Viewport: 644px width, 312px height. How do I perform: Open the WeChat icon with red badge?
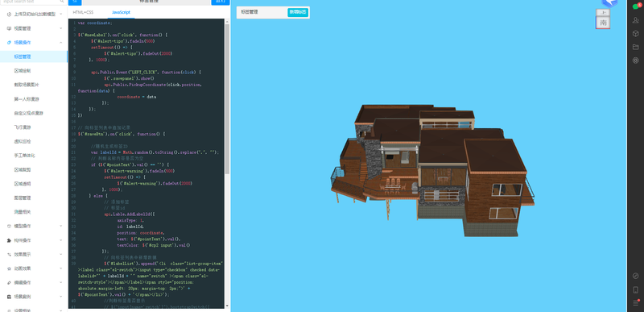click(636, 6)
